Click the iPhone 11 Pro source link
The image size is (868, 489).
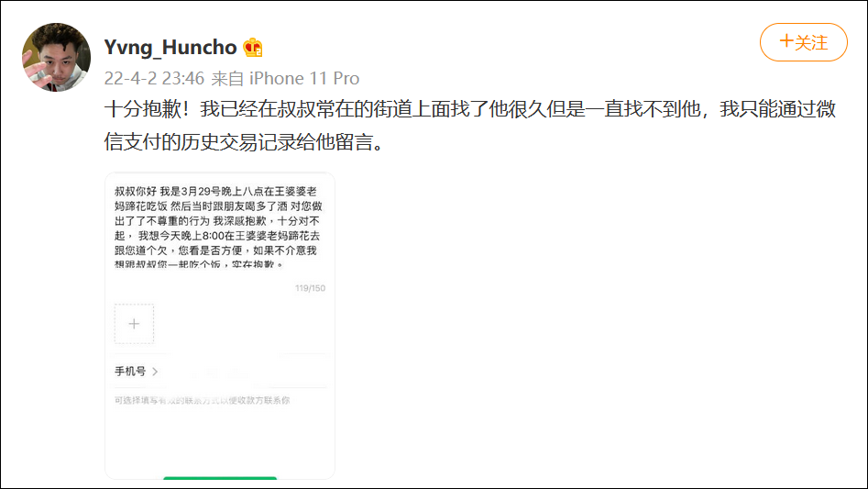click(304, 79)
